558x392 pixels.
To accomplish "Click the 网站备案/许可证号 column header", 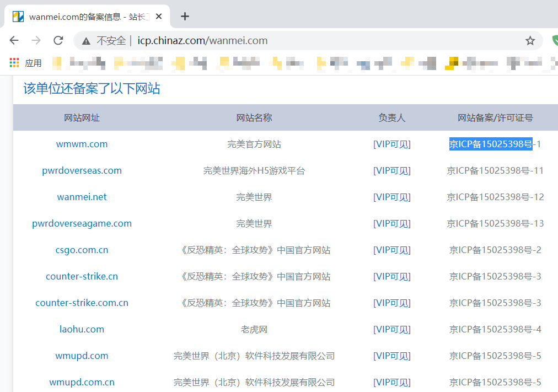I will coord(495,118).
